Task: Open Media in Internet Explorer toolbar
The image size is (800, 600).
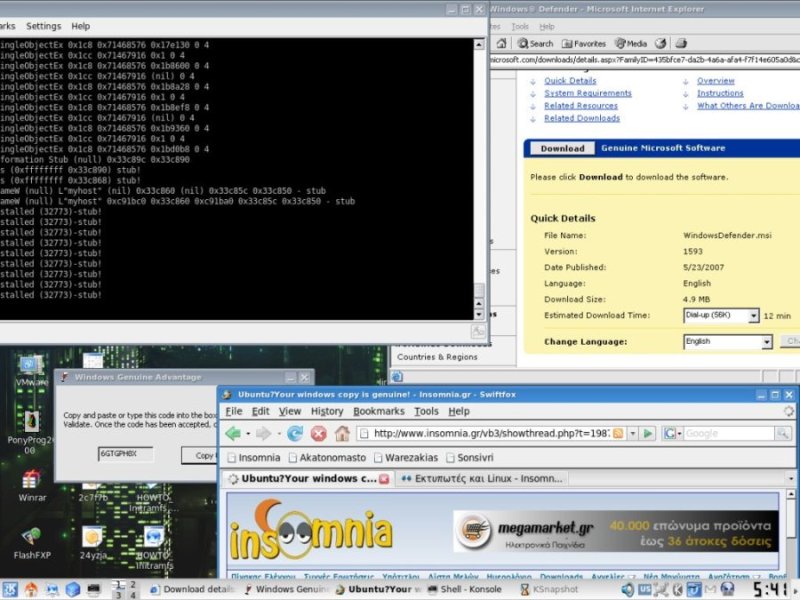Action: click(631, 43)
